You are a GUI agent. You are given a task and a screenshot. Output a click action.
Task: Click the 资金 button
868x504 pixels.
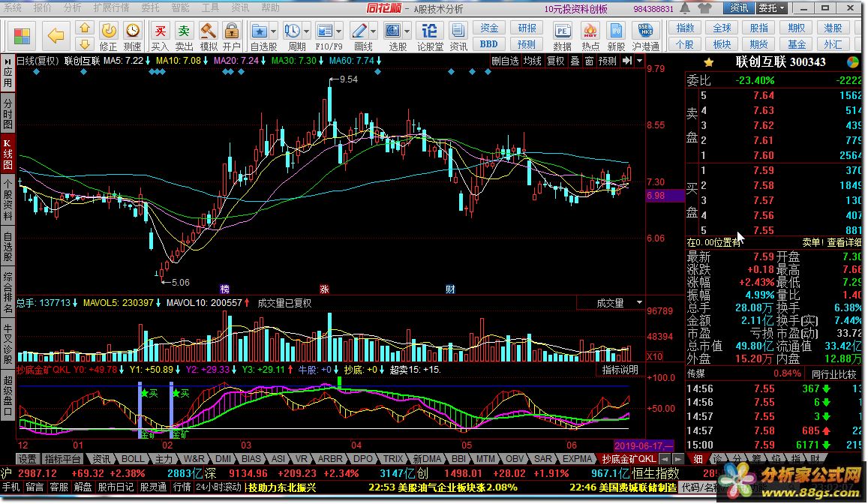click(489, 28)
